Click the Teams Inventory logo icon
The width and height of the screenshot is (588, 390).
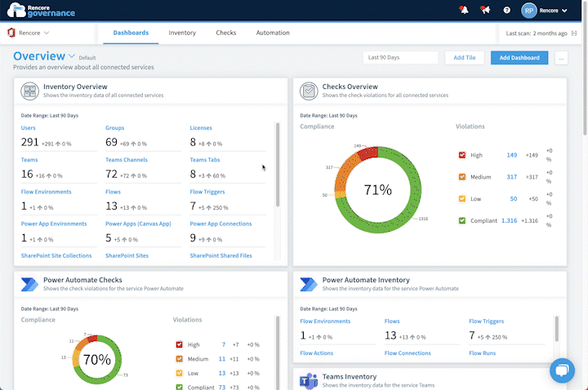[x=309, y=381]
